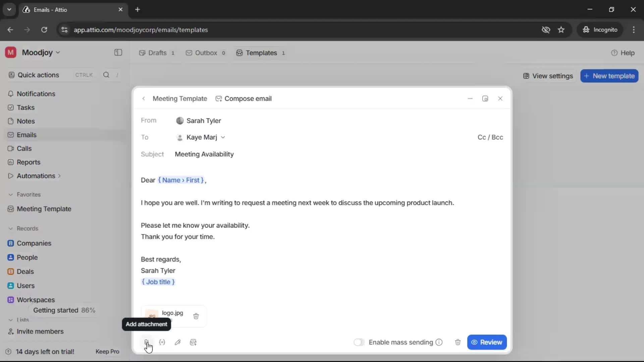Switch to the Templates tab
The image size is (644, 362).
click(x=261, y=53)
